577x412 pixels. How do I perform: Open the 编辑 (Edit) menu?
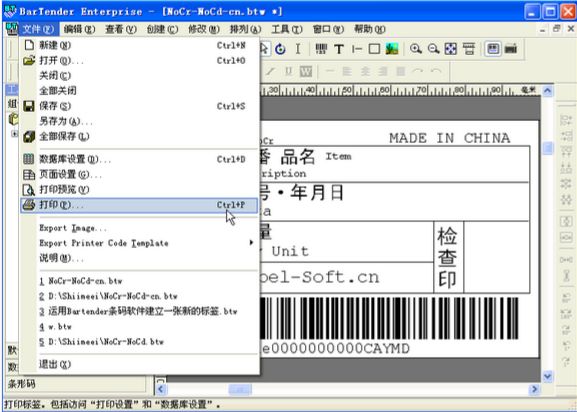pos(79,29)
